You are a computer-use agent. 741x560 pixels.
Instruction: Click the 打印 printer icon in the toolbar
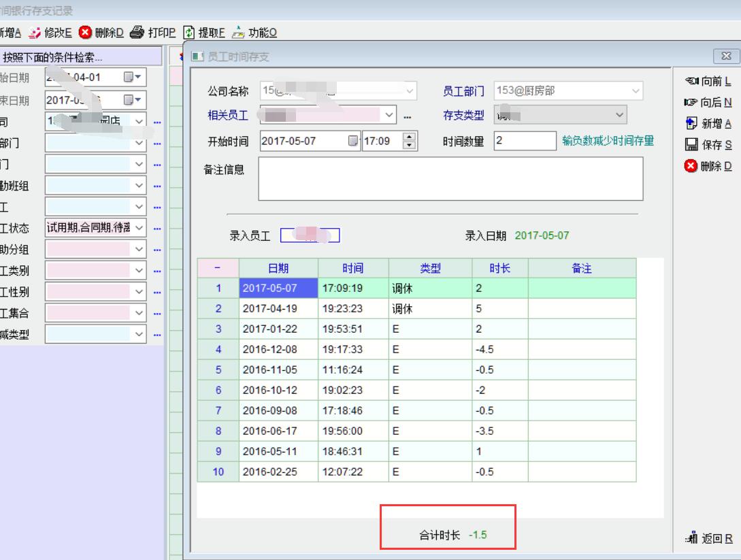(x=137, y=32)
